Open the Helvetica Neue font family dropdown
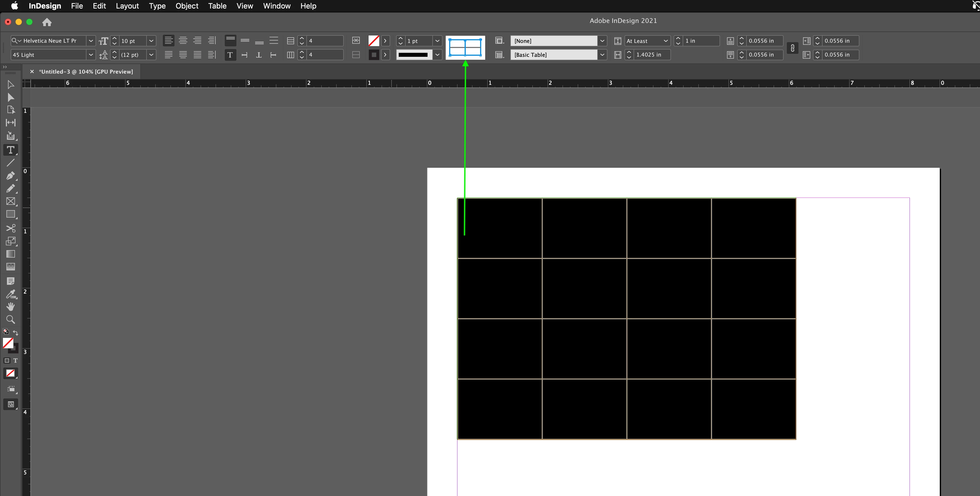Image resolution: width=980 pixels, height=496 pixels. coord(90,41)
